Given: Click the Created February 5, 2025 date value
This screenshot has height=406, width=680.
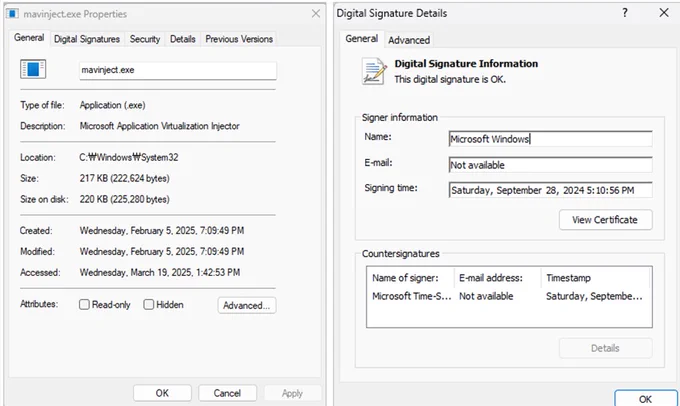Looking at the screenshot, I should pos(162,230).
